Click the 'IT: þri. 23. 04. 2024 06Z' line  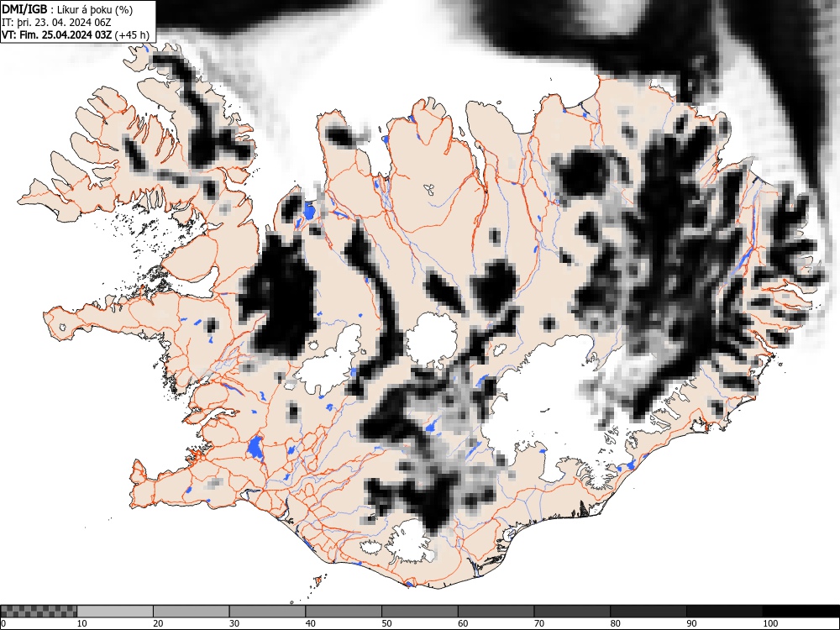point(57,22)
